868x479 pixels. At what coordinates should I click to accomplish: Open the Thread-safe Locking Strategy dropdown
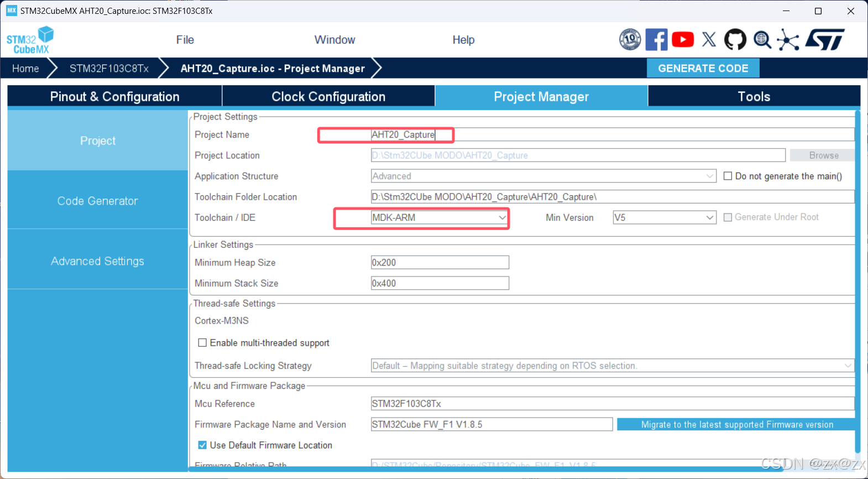[613, 366]
